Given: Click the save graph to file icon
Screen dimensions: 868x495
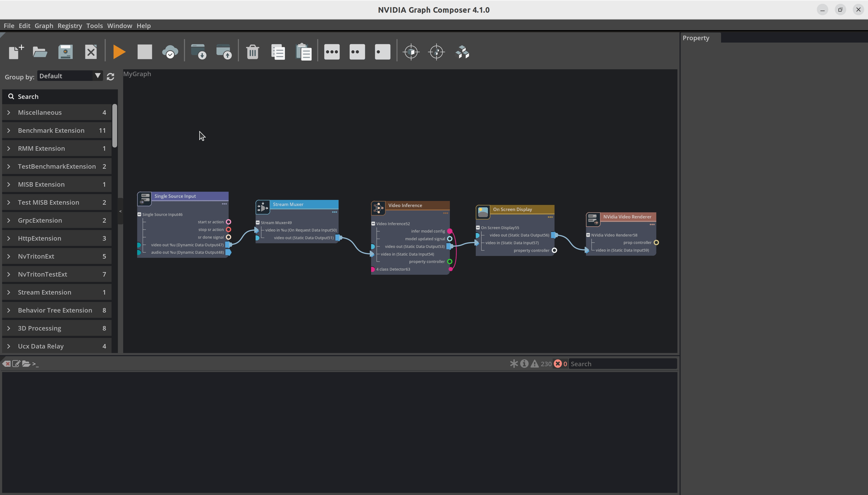Looking at the screenshot, I should (x=65, y=52).
